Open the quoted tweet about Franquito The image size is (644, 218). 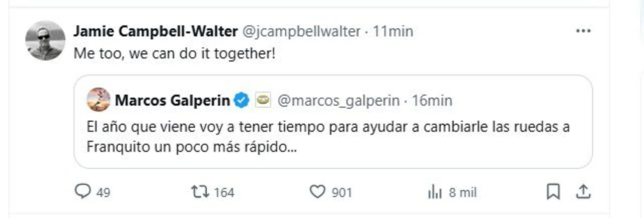pyautogui.click(x=327, y=137)
